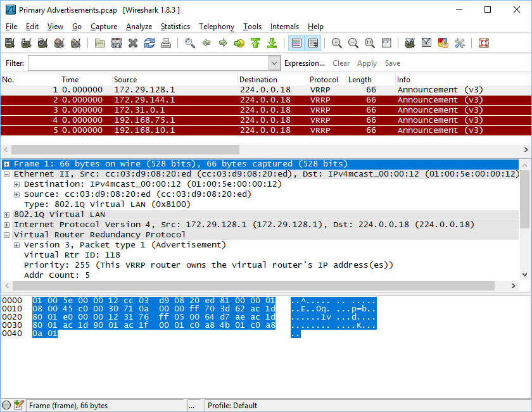Click the Expression... button
This screenshot has width=532, height=412.
(304, 63)
